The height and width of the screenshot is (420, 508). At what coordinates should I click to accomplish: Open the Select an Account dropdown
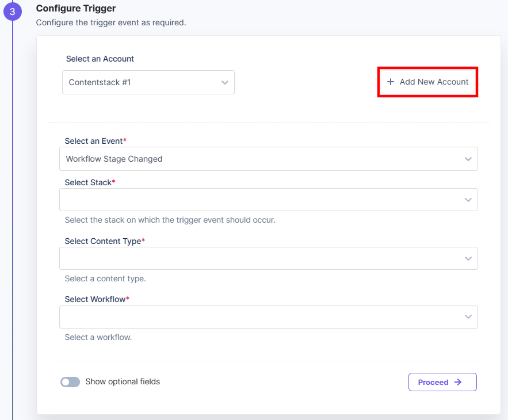coord(148,82)
